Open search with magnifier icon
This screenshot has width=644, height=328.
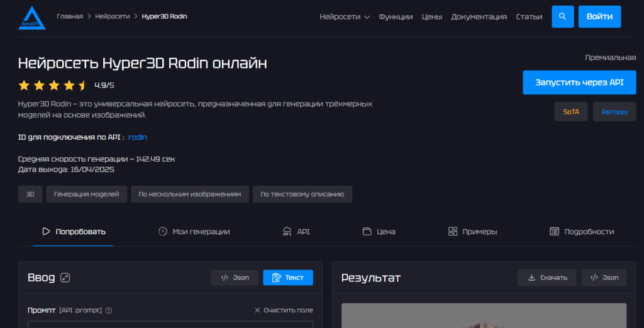click(x=562, y=16)
